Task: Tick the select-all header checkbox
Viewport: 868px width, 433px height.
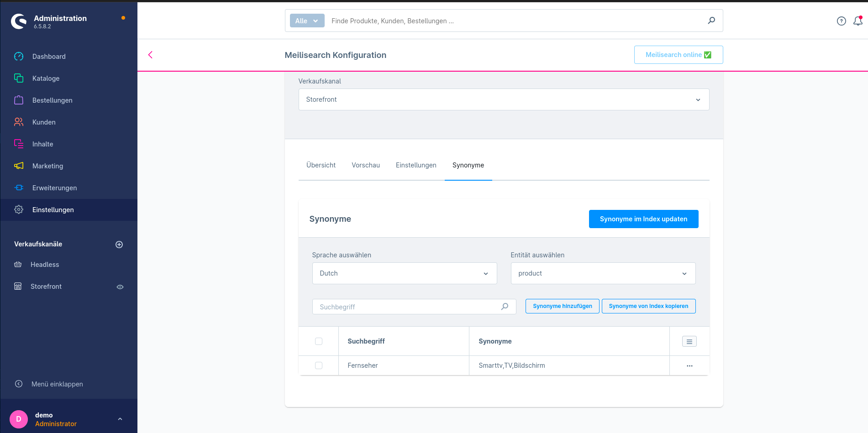Action: [319, 341]
